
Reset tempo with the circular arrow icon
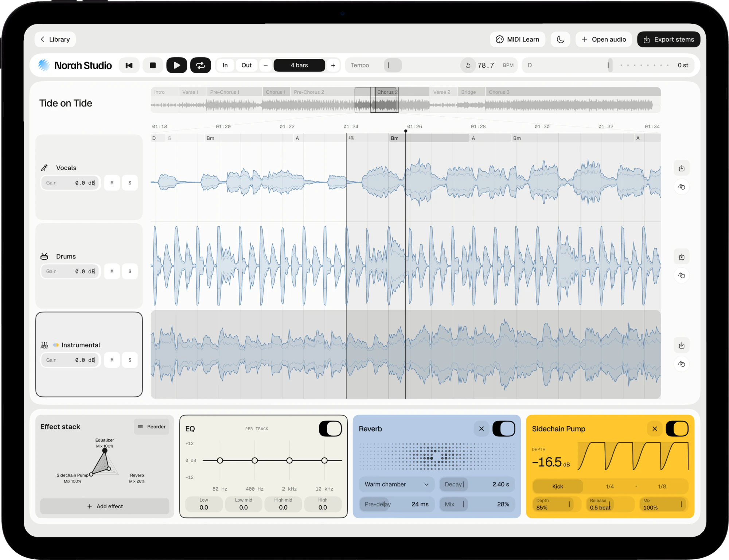[x=468, y=65]
